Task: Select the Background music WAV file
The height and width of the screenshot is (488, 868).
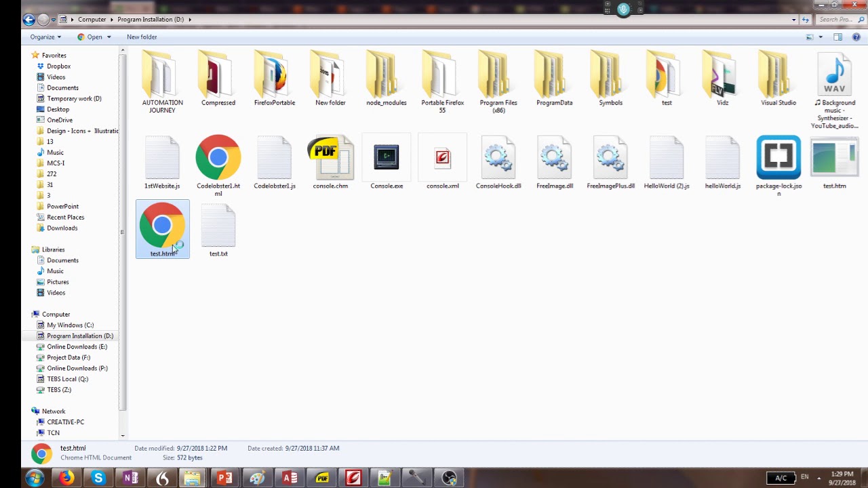Action: (834, 91)
